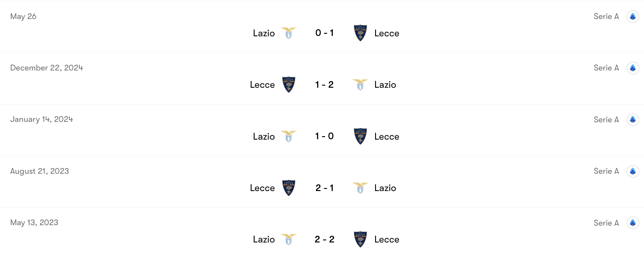644x255 pixels.
Task: Click the Lecce badge from the August 21, 2023 match
Action: pyautogui.click(x=289, y=188)
